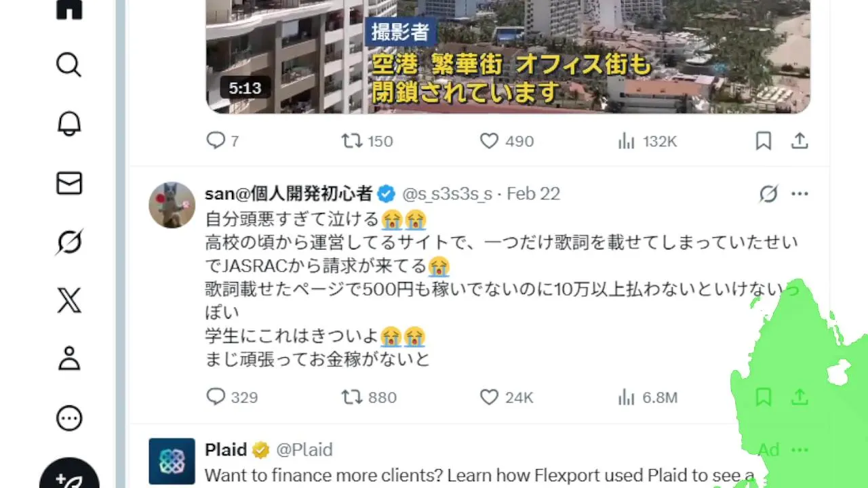Open the X Premium logo icon
868x488 pixels.
pos(68,300)
